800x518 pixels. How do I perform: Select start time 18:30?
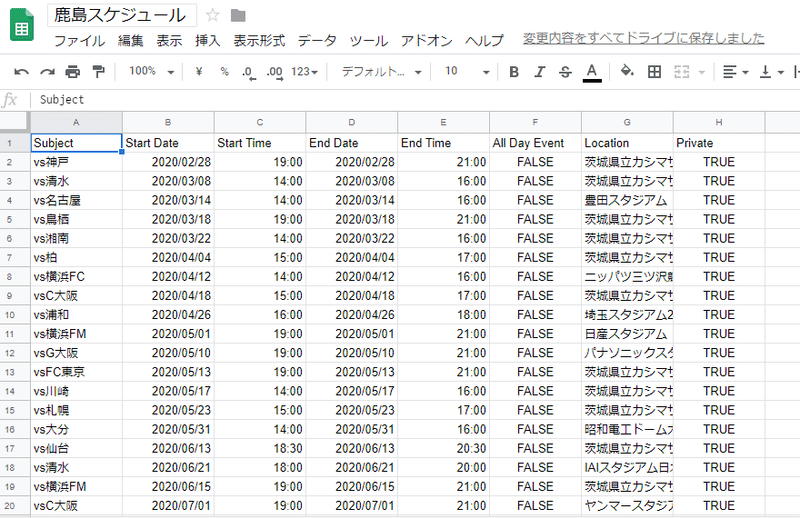tap(260, 449)
